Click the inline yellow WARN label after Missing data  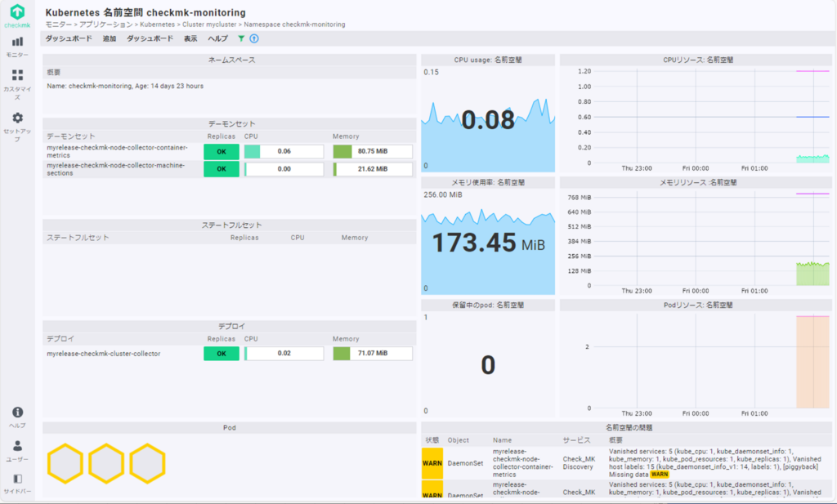click(x=660, y=474)
